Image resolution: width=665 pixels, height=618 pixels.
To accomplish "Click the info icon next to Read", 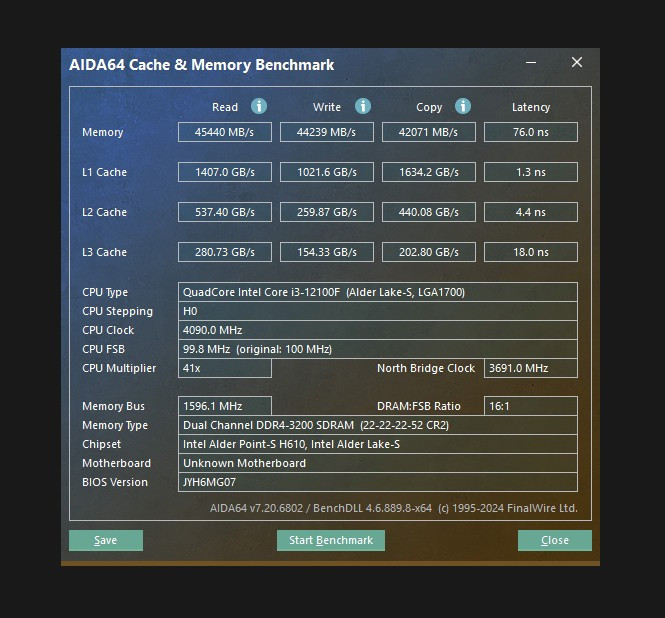I will point(259,106).
